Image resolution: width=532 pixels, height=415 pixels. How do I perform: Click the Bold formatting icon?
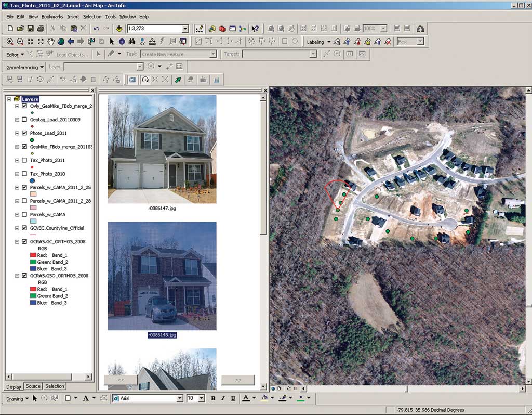(213, 398)
